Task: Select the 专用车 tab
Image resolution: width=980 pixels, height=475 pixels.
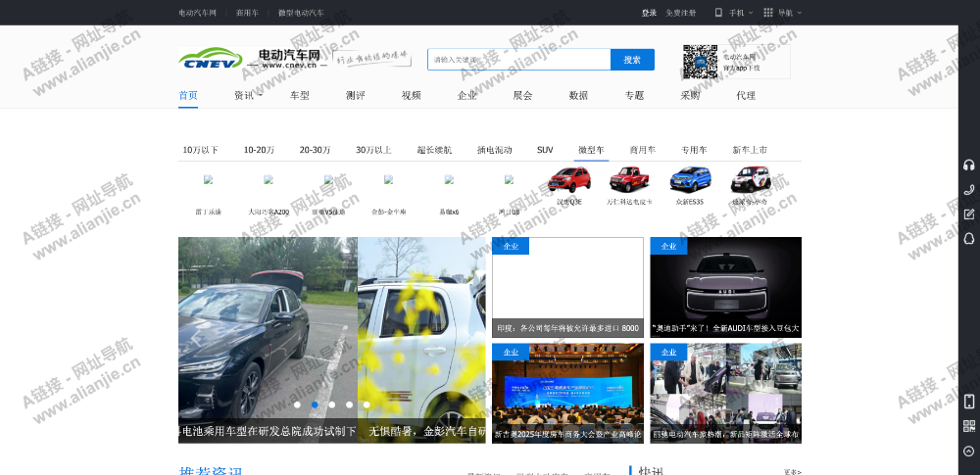Action: tap(695, 150)
